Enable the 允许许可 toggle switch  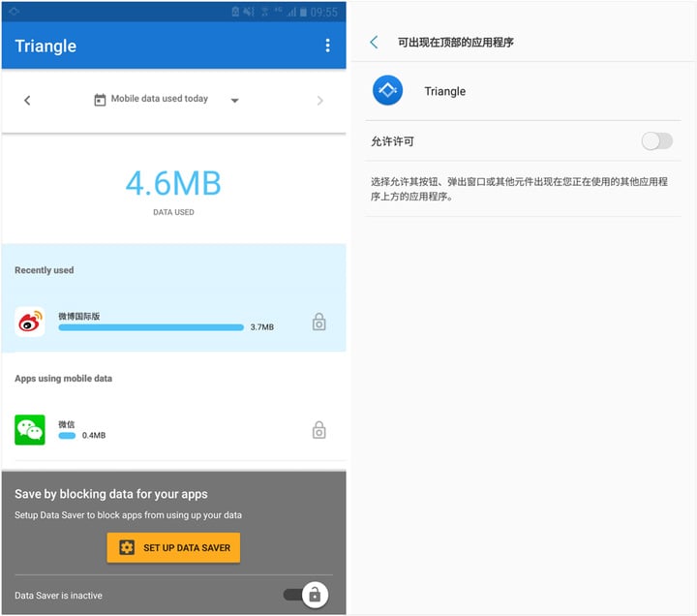click(657, 141)
